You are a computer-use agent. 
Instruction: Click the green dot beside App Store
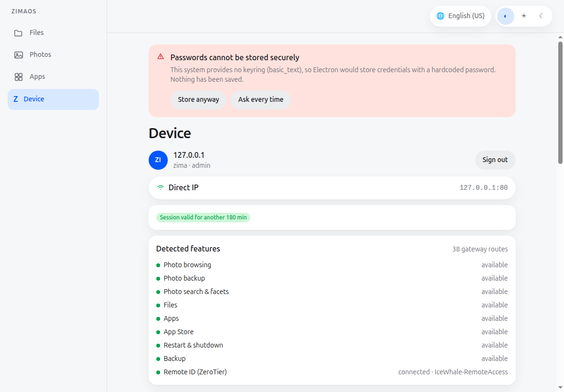pos(158,332)
